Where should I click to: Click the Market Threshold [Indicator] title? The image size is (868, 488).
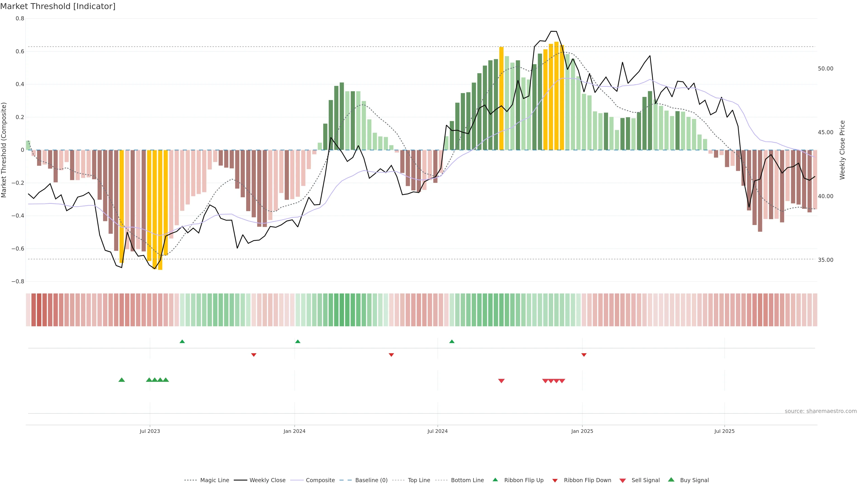[x=58, y=6]
